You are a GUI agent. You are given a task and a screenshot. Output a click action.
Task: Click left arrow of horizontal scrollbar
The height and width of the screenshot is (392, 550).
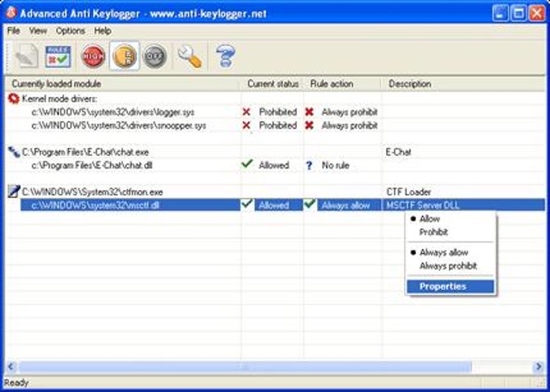tap(11, 367)
